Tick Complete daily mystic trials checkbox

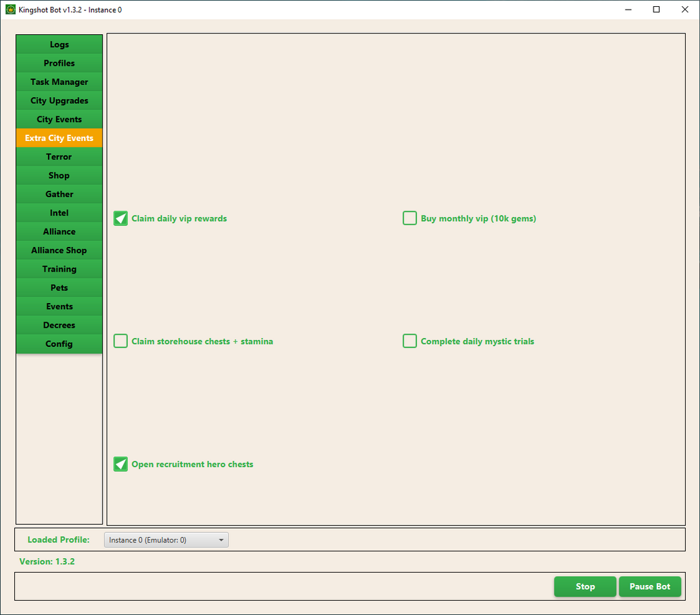pyautogui.click(x=409, y=341)
